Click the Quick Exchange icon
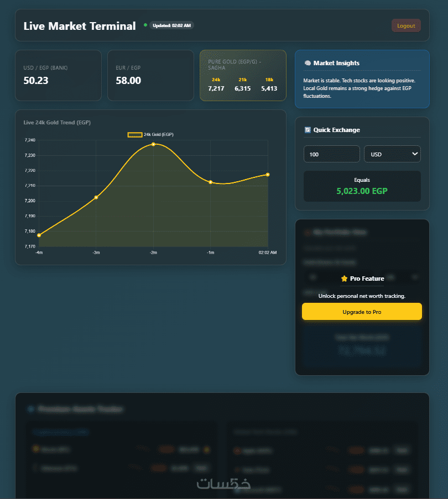 (x=308, y=130)
